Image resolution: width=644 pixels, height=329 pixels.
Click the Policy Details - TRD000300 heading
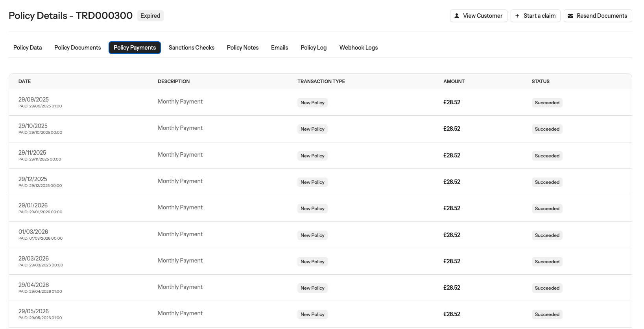point(71,16)
